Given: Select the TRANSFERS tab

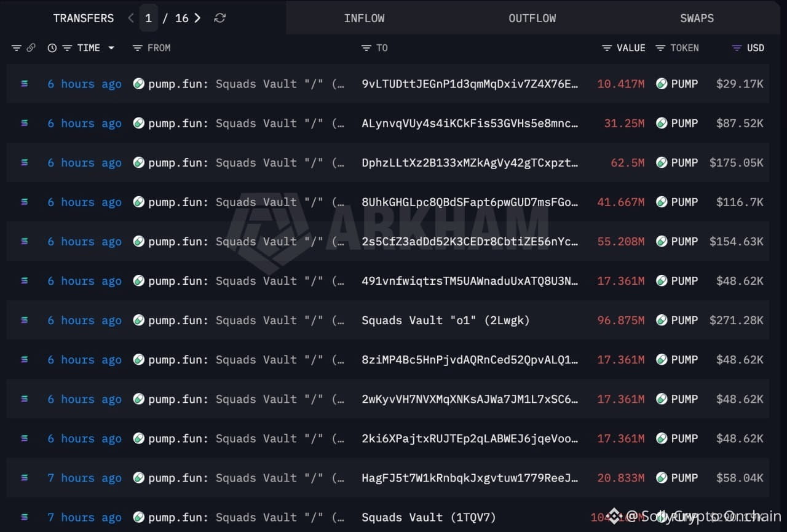Looking at the screenshot, I should [84, 18].
